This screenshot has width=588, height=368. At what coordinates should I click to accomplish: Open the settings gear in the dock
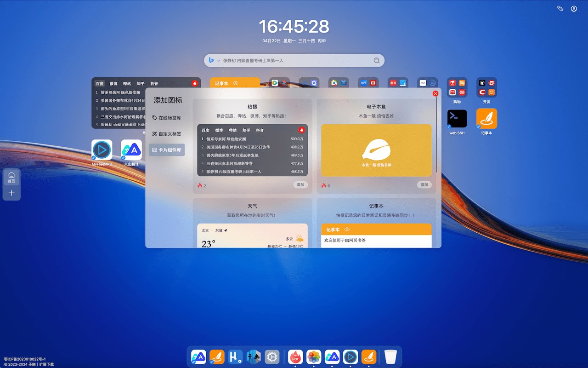pos(272,357)
